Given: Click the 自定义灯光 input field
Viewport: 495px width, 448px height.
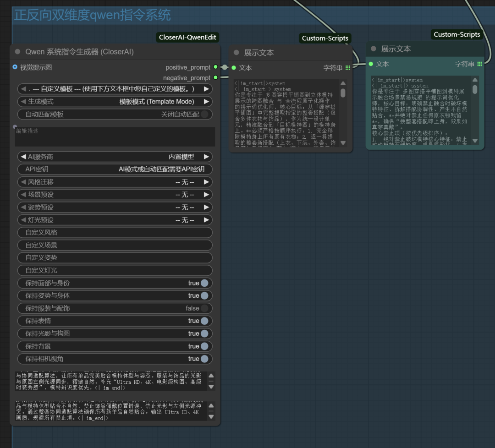Looking at the screenshot, I should (x=115, y=270).
